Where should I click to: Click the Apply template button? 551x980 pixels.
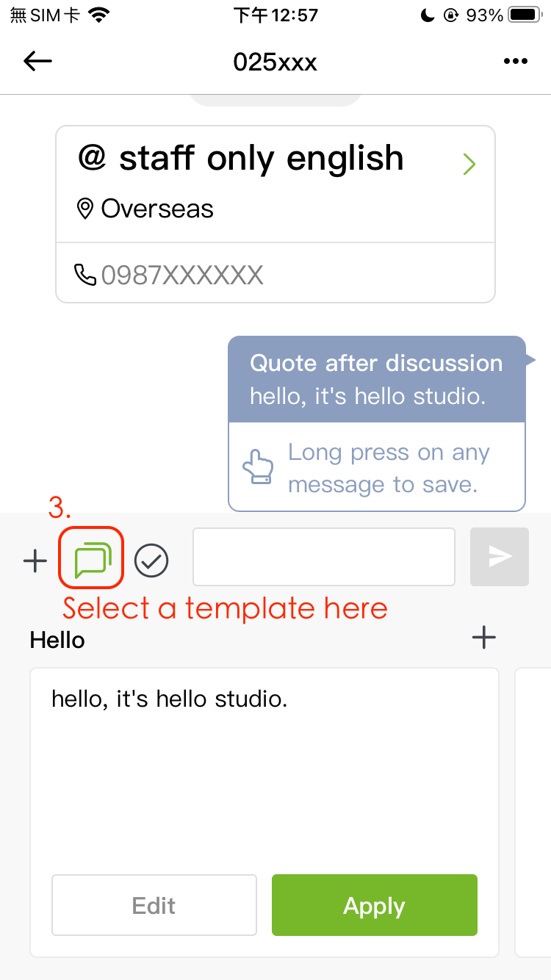[x=374, y=905]
